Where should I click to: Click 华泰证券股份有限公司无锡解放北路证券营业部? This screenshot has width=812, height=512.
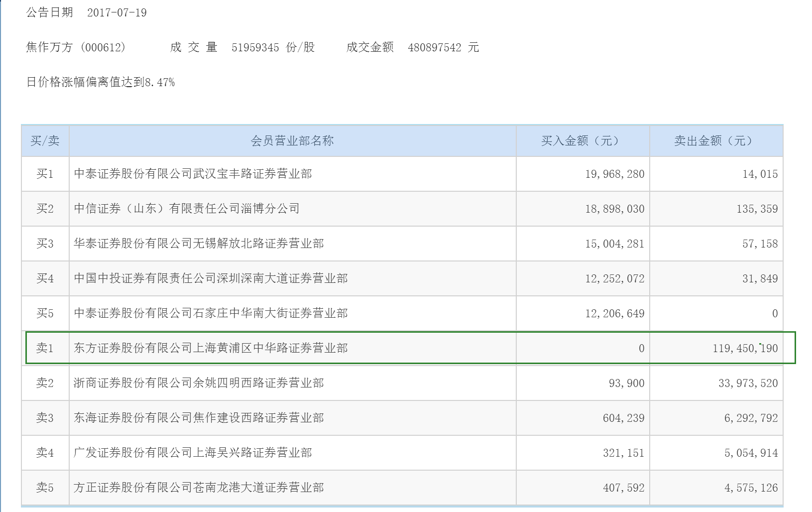(x=199, y=244)
